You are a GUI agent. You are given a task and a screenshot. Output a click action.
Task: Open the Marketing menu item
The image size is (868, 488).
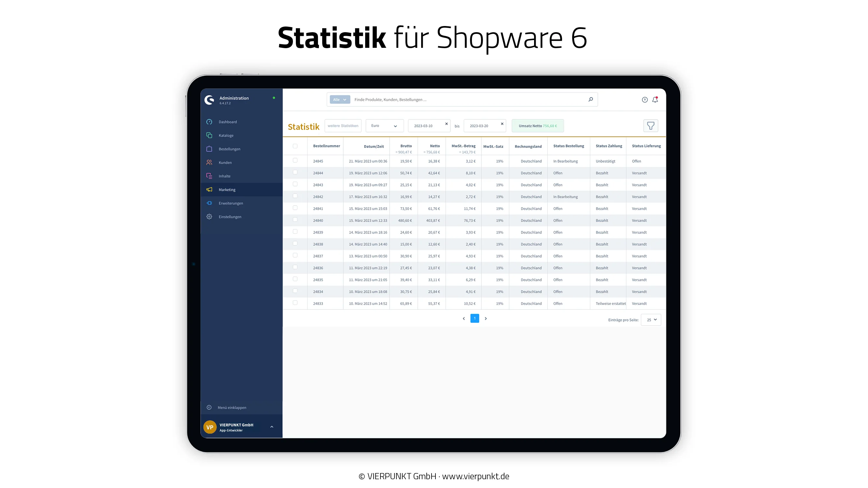point(227,189)
